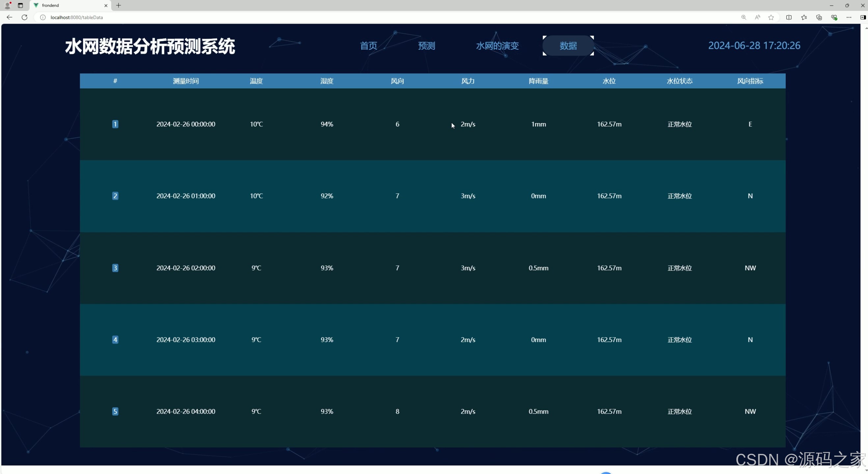
Task: Click the blue floating button at page bottom
Action: [606, 472]
